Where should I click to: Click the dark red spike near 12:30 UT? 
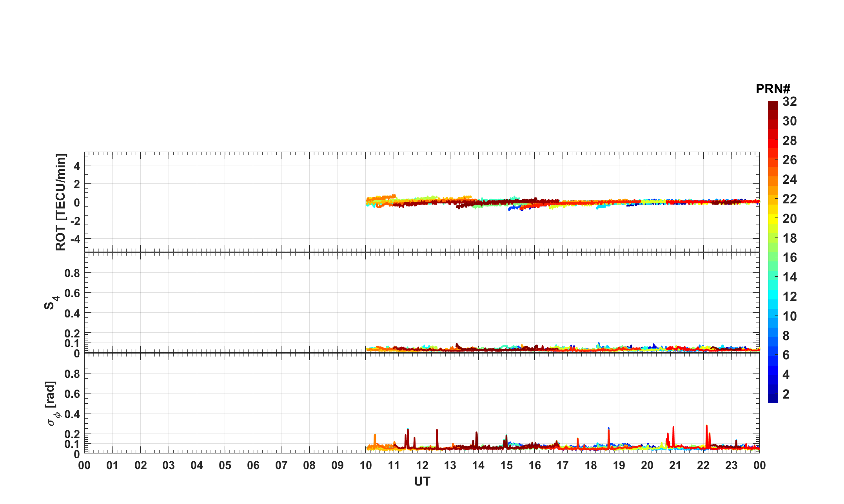[437, 435]
